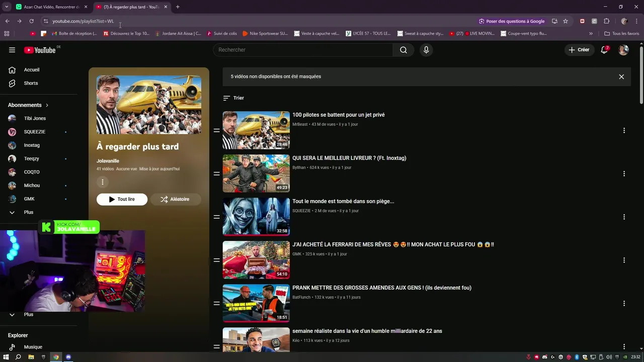This screenshot has width=644, height=362.
Task: Open the Jolavanille channel link
Action: pos(108,161)
